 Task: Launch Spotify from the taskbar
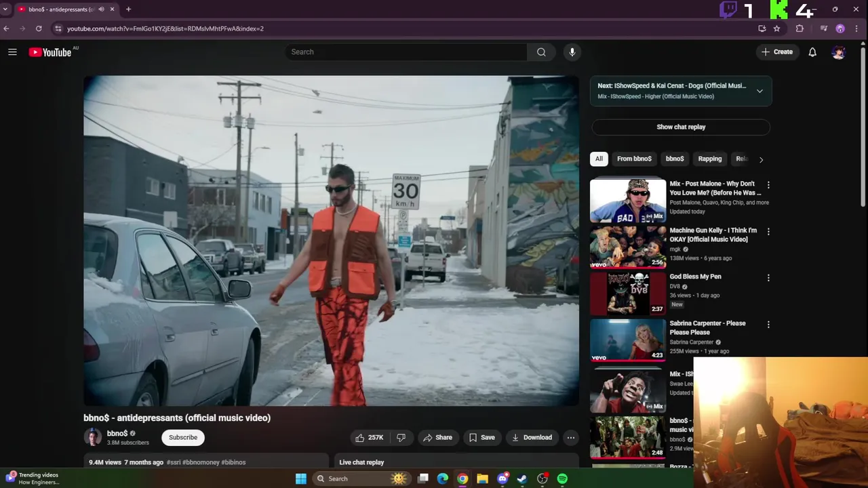(562, 479)
